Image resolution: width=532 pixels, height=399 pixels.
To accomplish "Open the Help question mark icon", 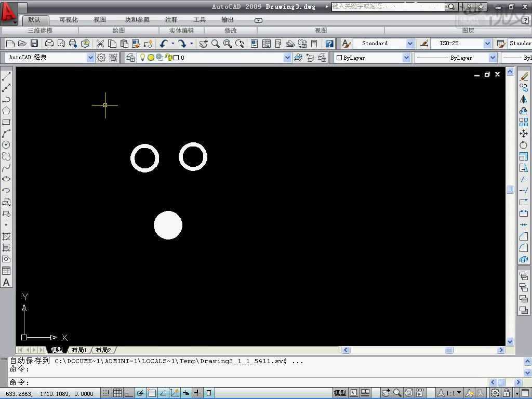I will pyautogui.click(x=329, y=44).
